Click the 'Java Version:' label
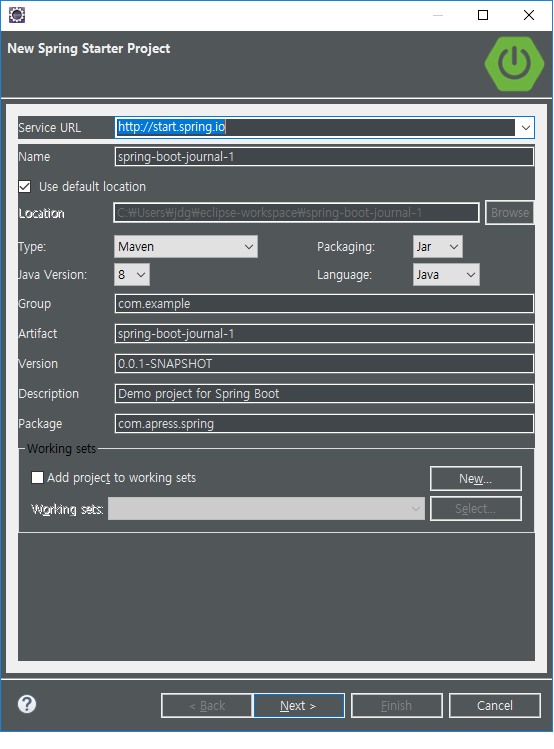The height and width of the screenshot is (749, 554). point(53,275)
